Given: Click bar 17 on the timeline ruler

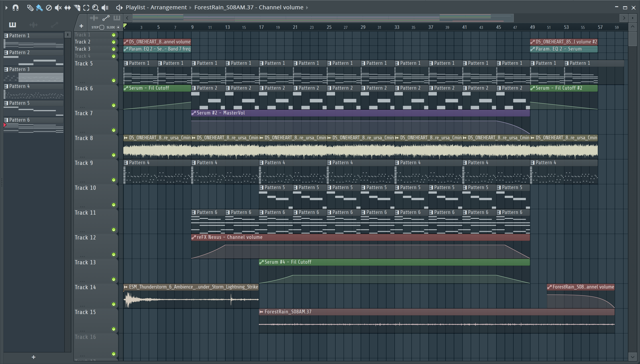Looking at the screenshot, I should tap(261, 27).
